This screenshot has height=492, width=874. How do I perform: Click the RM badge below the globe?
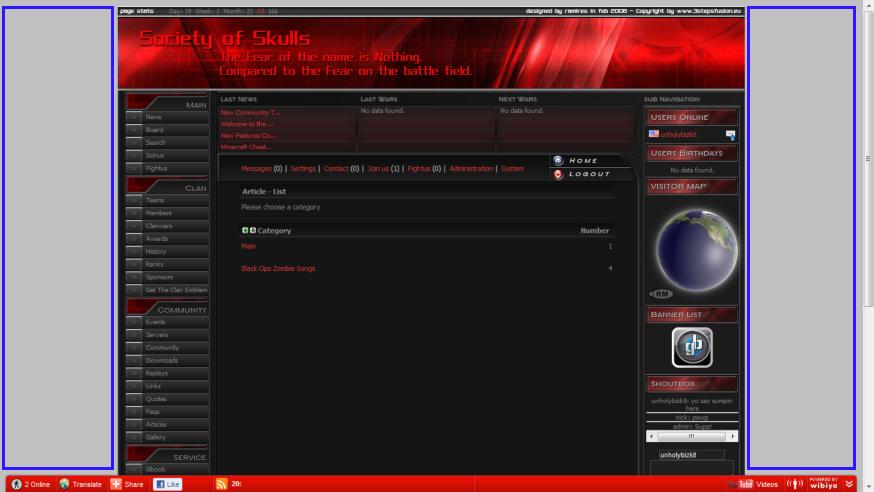click(x=661, y=294)
